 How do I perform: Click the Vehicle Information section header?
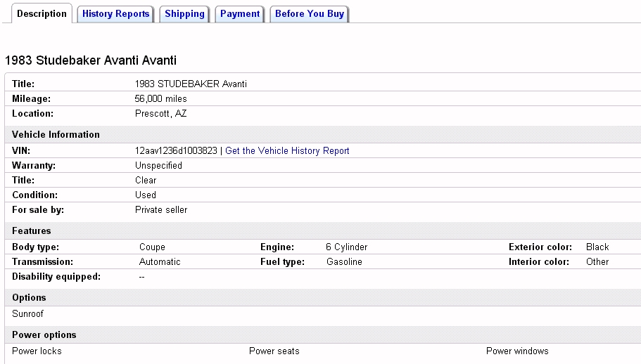point(56,135)
